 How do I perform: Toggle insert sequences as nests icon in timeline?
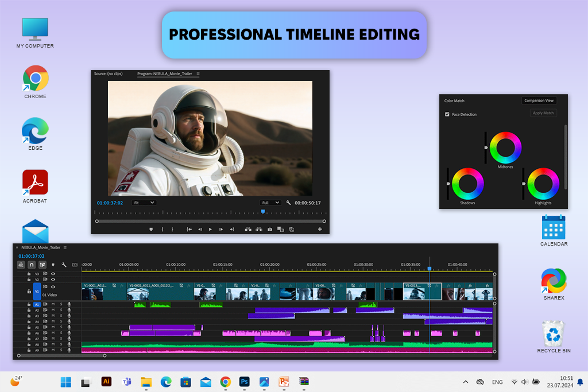tap(21, 265)
